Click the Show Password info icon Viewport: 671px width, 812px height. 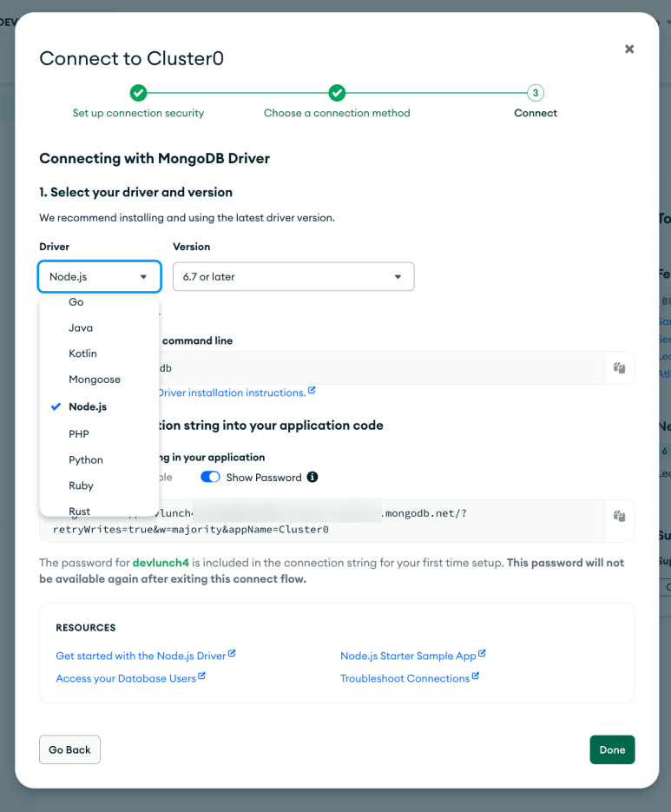point(312,477)
